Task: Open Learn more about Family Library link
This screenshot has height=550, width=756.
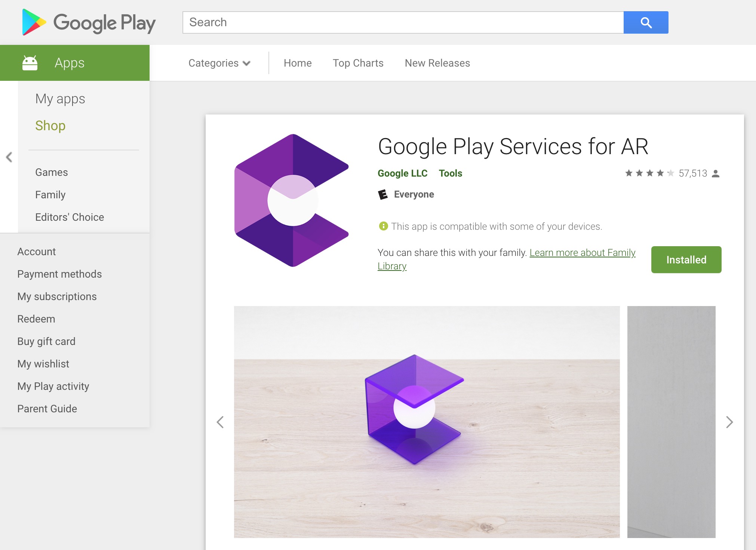Action: pyautogui.click(x=582, y=253)
